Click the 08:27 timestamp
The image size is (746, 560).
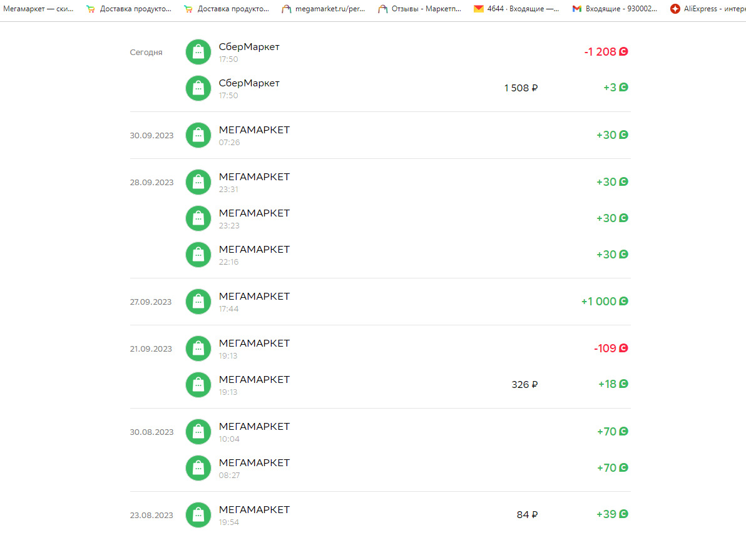pyautogui.click(x=229, y=475)
